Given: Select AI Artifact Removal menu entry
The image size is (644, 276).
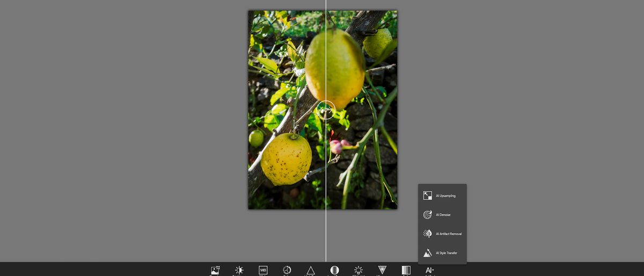Looking at the screenshot, I should [x=442, y=234].
